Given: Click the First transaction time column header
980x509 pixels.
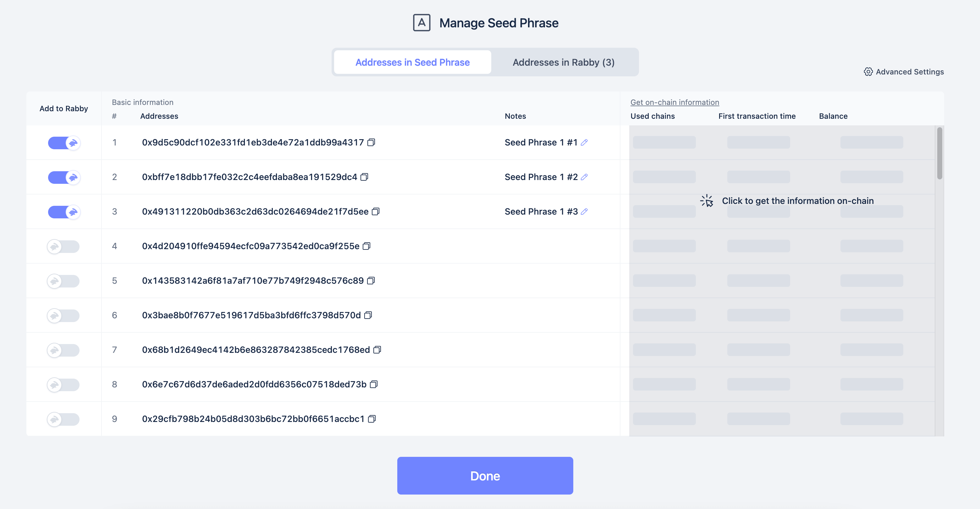Looking at the screenshot, I should tap(757, 116).
